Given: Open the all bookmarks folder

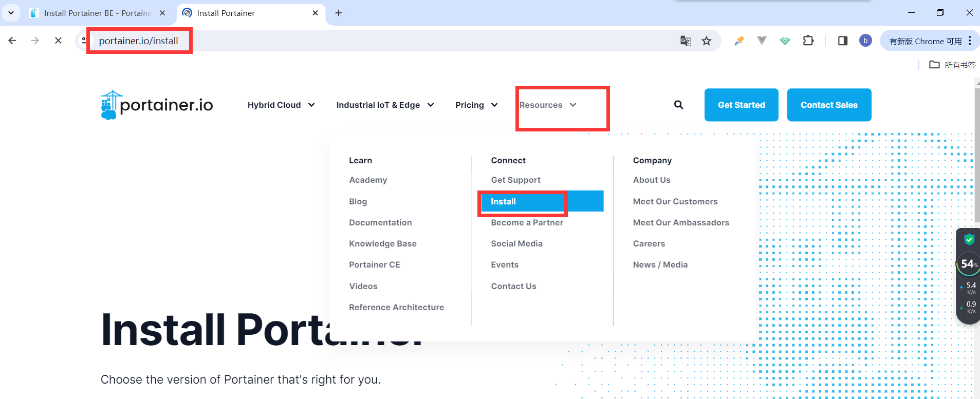Looking at the screenshot, I should 952,65.
